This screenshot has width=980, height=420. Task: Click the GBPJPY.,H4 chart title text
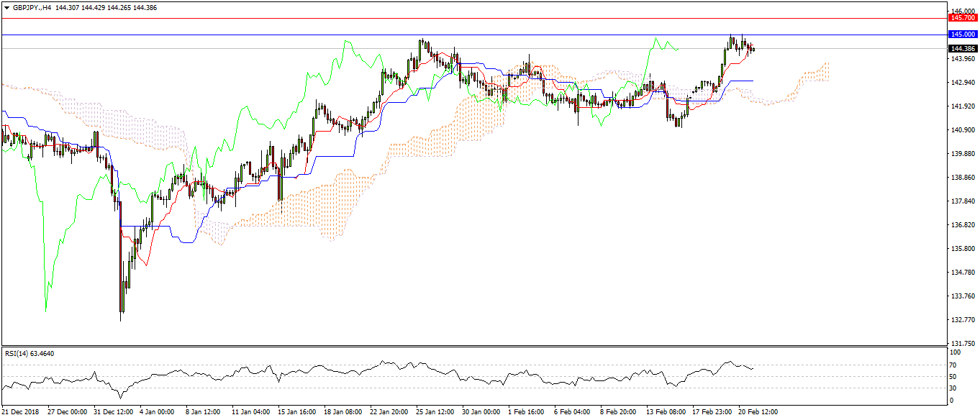coord(32,7)
